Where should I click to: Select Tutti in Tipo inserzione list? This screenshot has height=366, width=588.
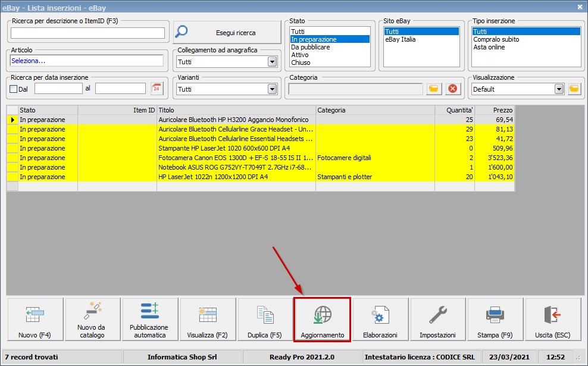526,32
